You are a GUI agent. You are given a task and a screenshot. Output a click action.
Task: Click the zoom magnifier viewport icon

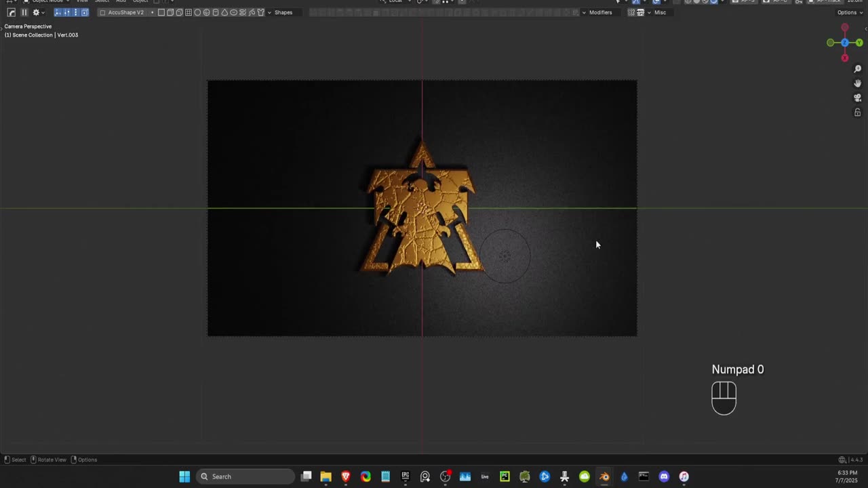click(x=857, y=69)
